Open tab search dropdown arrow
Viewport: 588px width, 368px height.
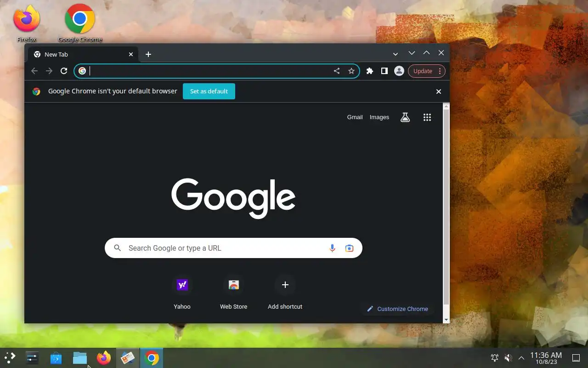click(396, 54)
